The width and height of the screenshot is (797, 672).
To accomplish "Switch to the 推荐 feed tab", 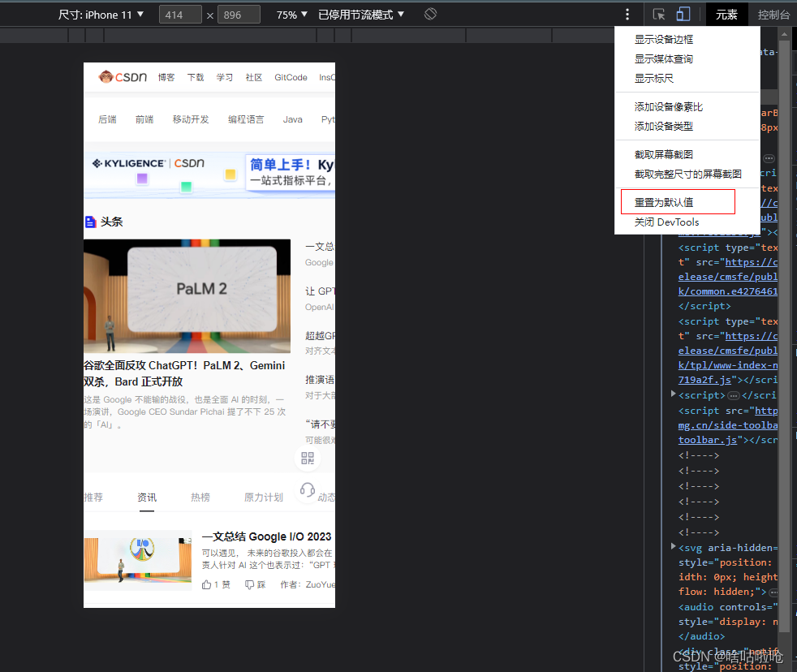I will (93, 498).
